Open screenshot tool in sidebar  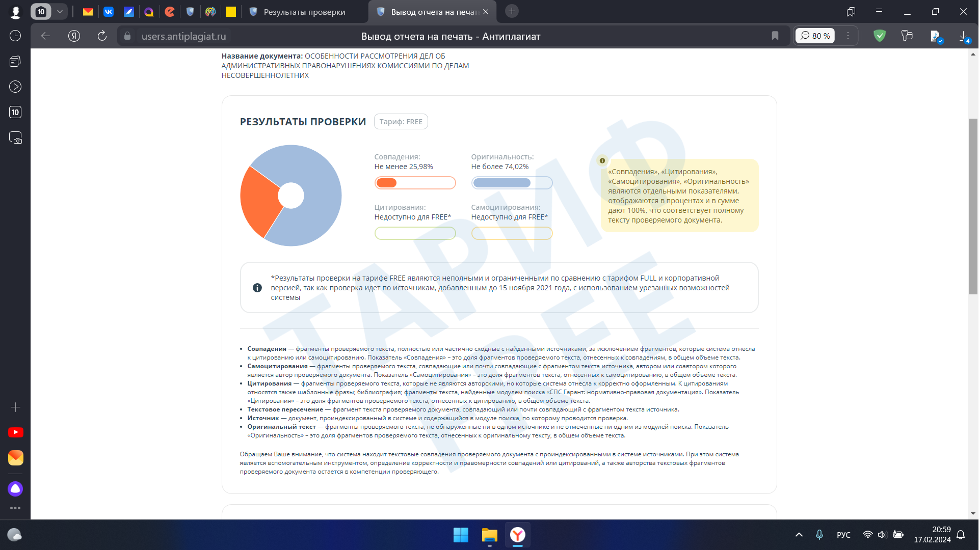(15, 138)
